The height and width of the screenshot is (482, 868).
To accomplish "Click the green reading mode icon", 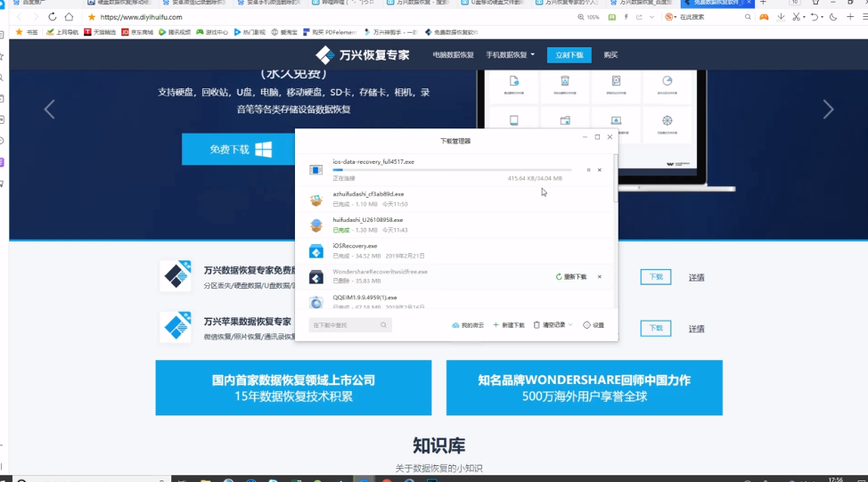I will point(611,17).
